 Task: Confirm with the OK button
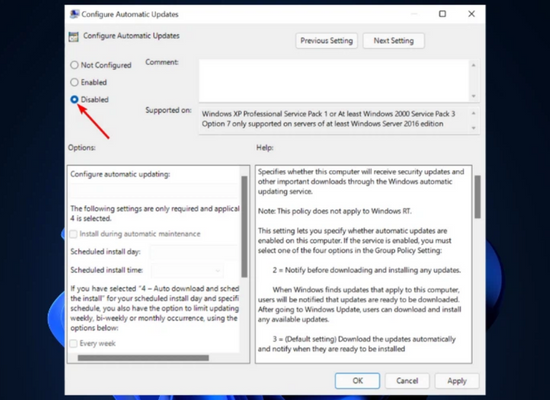357,381
